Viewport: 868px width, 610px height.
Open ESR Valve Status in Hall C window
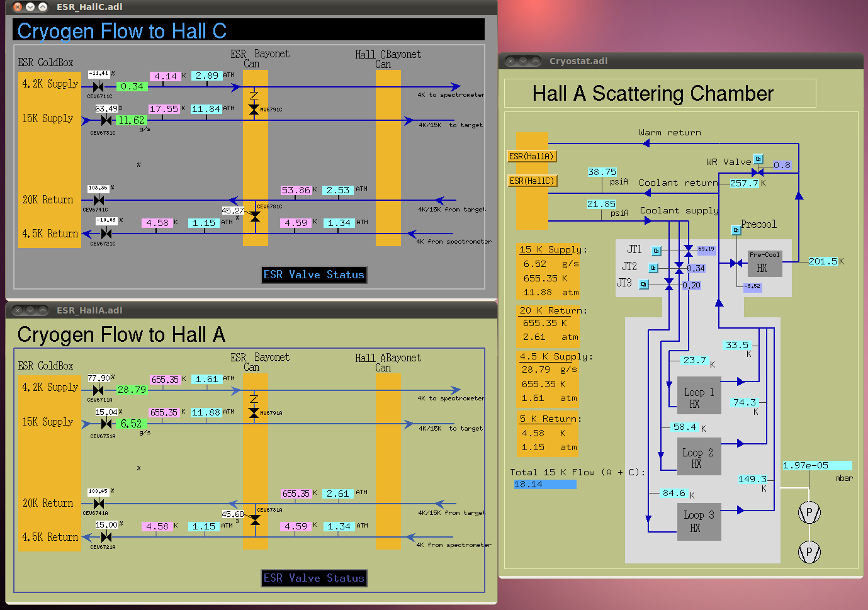[314, 275]
